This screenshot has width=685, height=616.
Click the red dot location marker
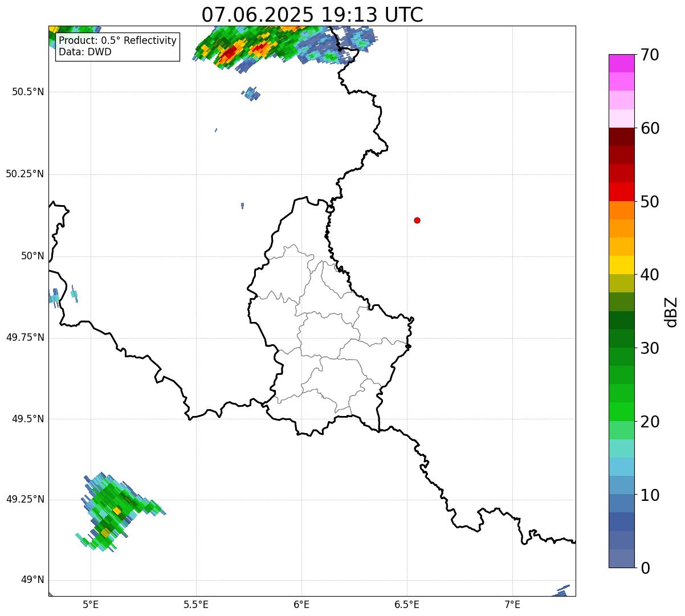[x=417, y=220]
